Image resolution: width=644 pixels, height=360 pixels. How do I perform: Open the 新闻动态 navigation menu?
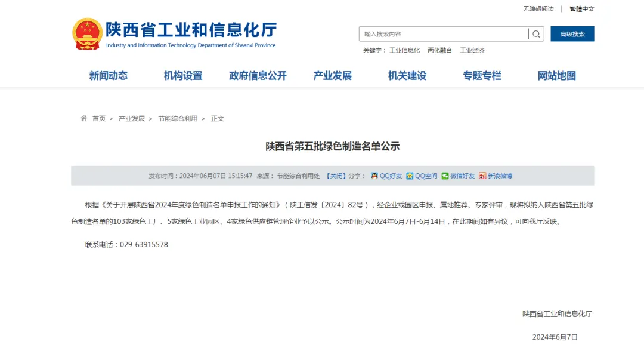[107, 75]
